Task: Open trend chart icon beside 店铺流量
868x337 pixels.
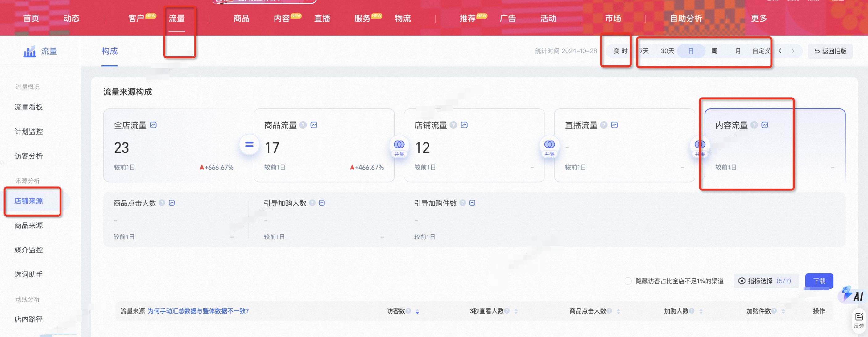Action: click(x=464, y=125)
